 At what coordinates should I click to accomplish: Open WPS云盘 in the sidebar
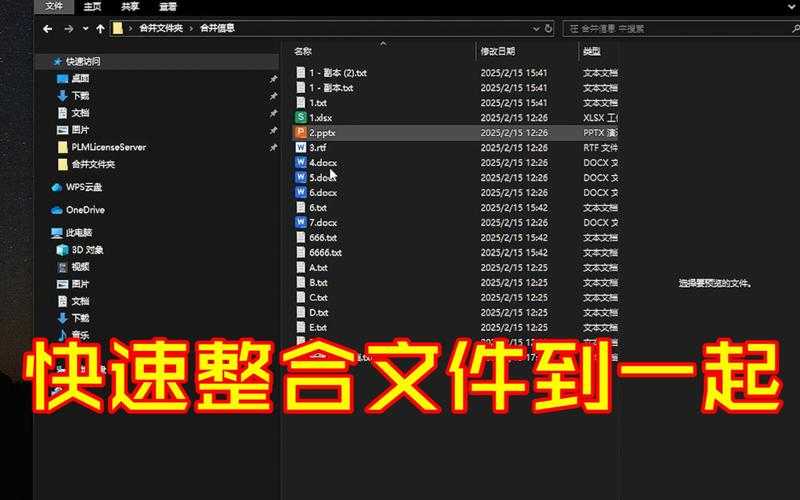point(84,187)
